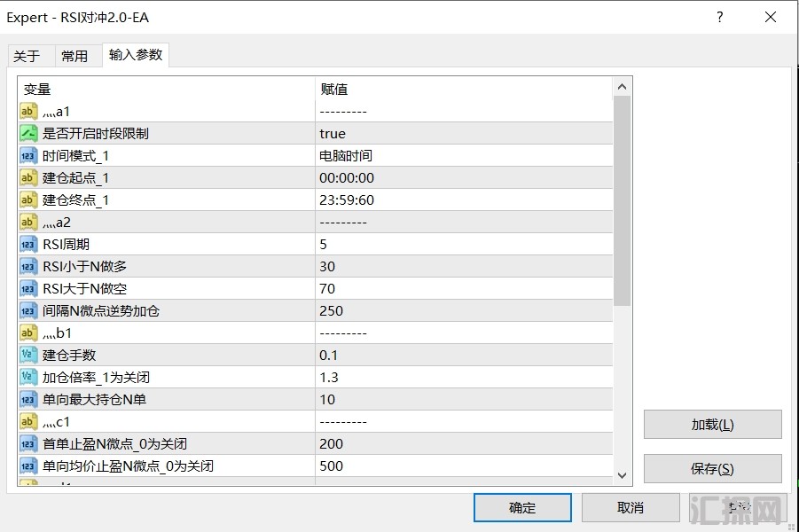Select the 加仓倍率_1为关闭 row label

(96, 377)
